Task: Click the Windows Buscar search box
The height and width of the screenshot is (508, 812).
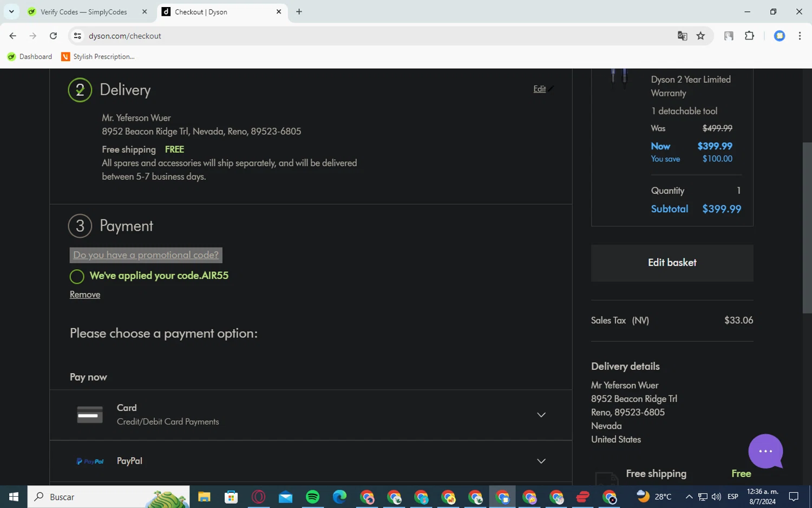Action: [108, 497]
